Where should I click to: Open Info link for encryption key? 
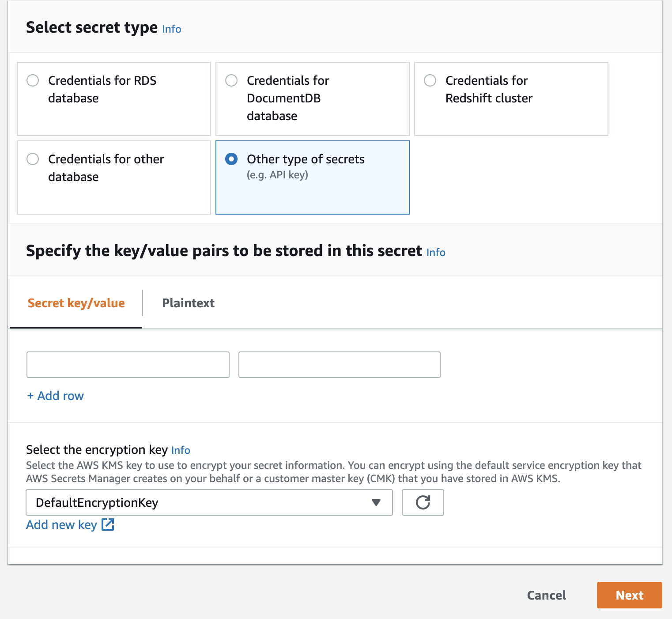[181, 450]
